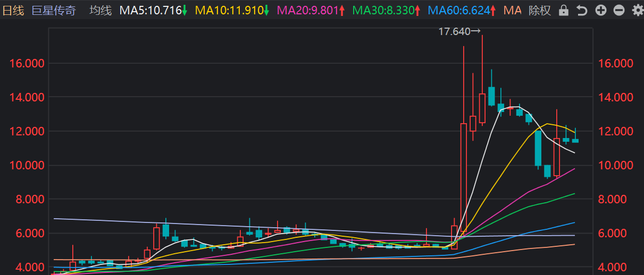Click the 10.000 label on right axis

tap(615, 166)
